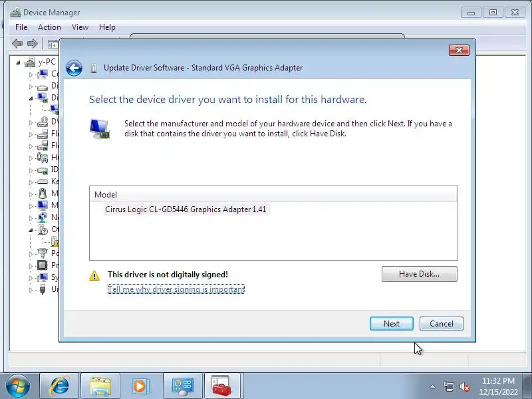Image resolution: width=532 pixels, height=399 pixels.
Task: Select the Floppy disk drives icon
Action: coord(43,134)
